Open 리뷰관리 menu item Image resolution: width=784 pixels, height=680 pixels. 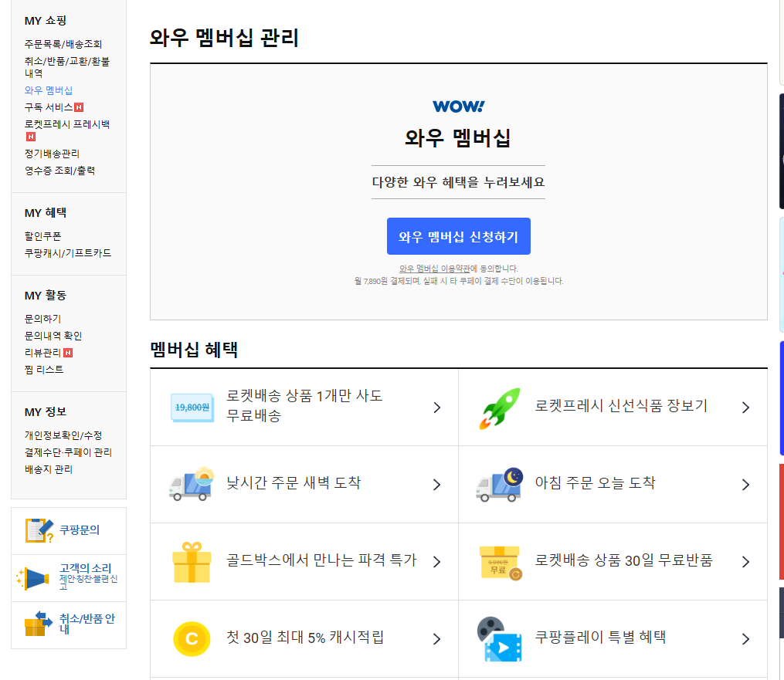[x=43, y=353]
